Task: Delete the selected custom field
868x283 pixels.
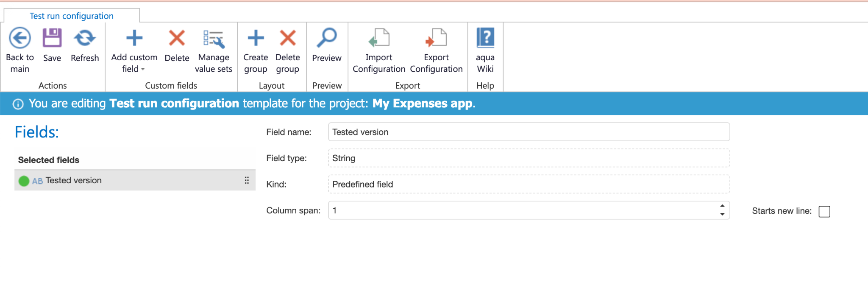Action: [x=177, y=38]
